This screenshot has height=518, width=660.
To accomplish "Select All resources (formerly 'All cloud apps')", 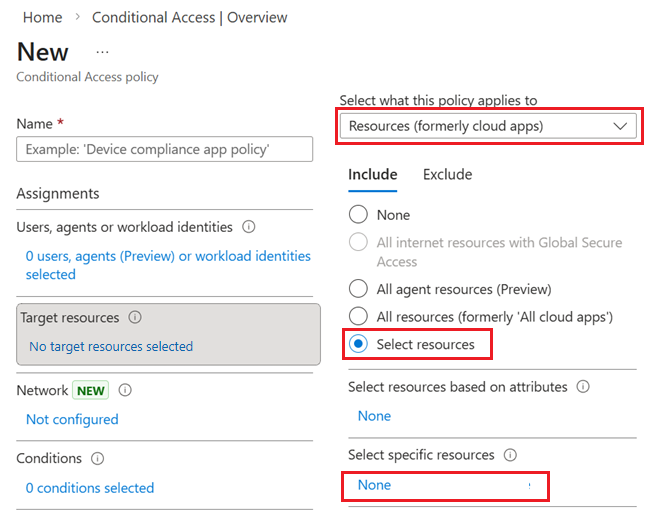I will point(358,317).
